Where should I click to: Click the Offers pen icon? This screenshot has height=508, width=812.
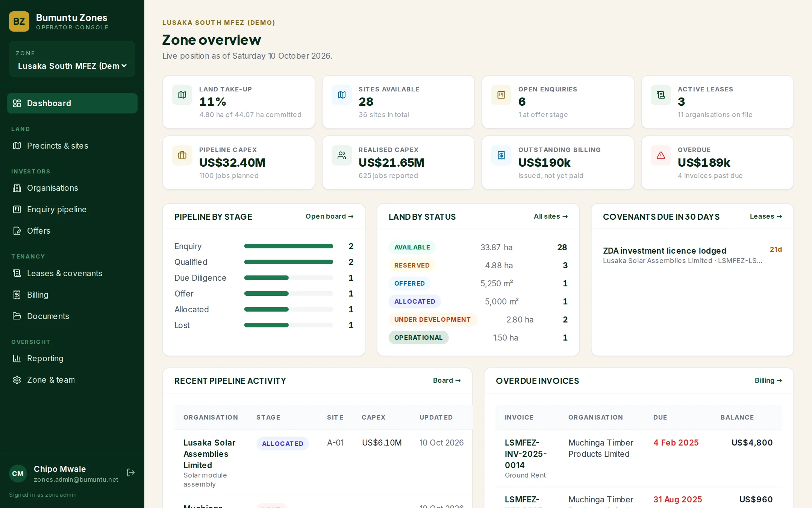tap(17, 231)
